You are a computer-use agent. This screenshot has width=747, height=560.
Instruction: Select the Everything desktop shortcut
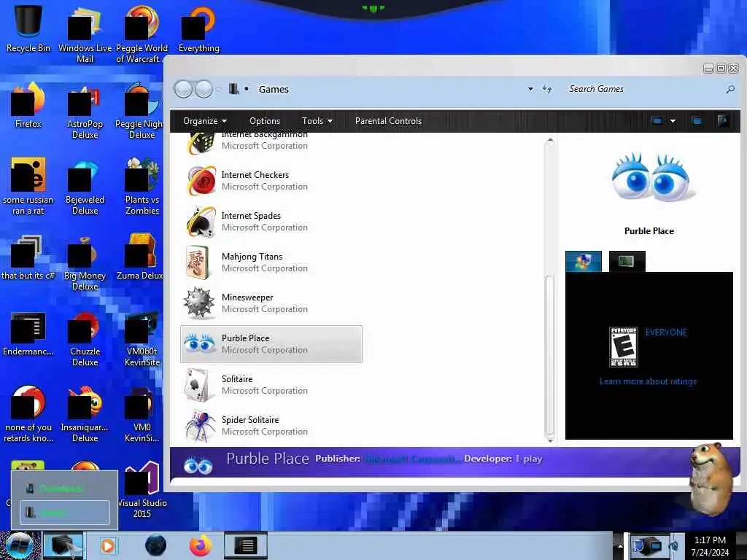[x=198, y=29]
